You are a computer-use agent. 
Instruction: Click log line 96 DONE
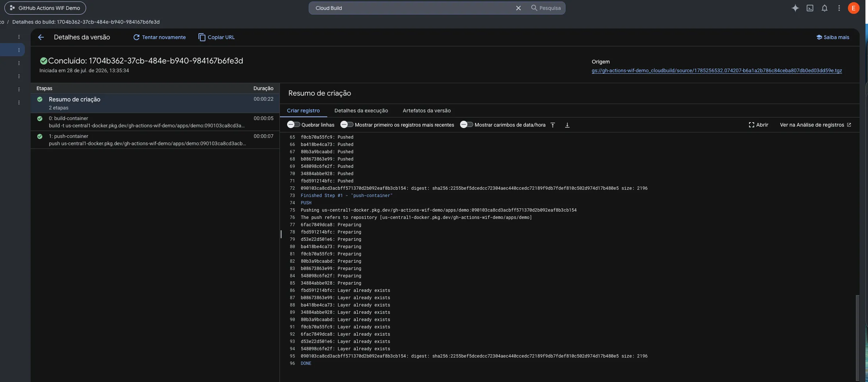(306, 363)
